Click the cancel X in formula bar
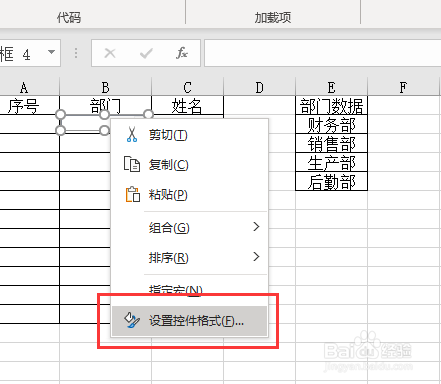441x384 pixels. click(110, 53)
